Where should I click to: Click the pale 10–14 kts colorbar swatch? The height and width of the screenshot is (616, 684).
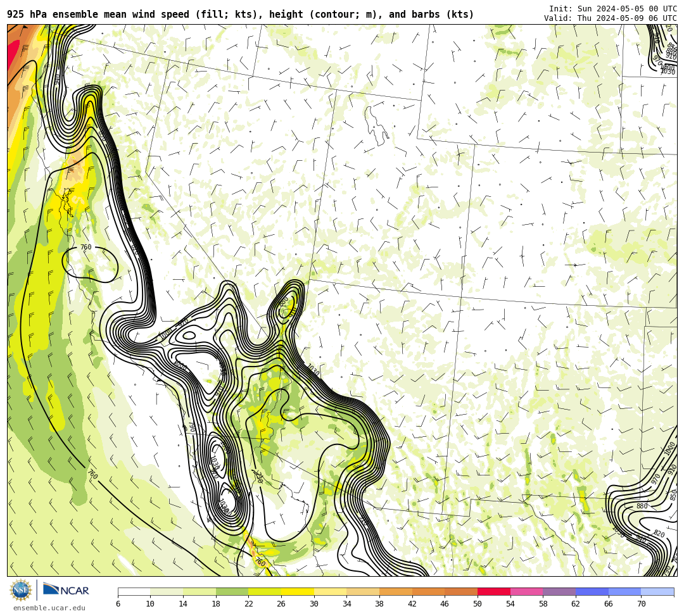click(x=167, y=591)
